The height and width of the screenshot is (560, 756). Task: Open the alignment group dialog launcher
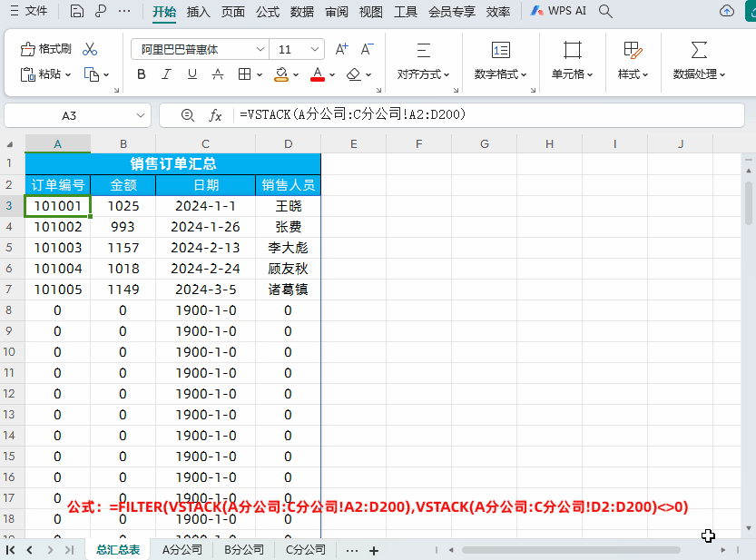coord(457,90)
